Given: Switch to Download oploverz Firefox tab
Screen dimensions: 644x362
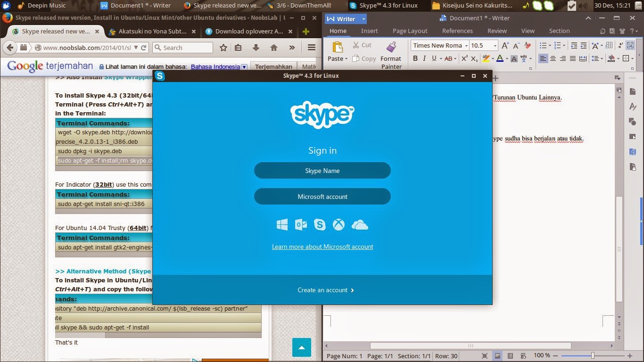Looking at the screenshot, I should (x=248, y=32).
